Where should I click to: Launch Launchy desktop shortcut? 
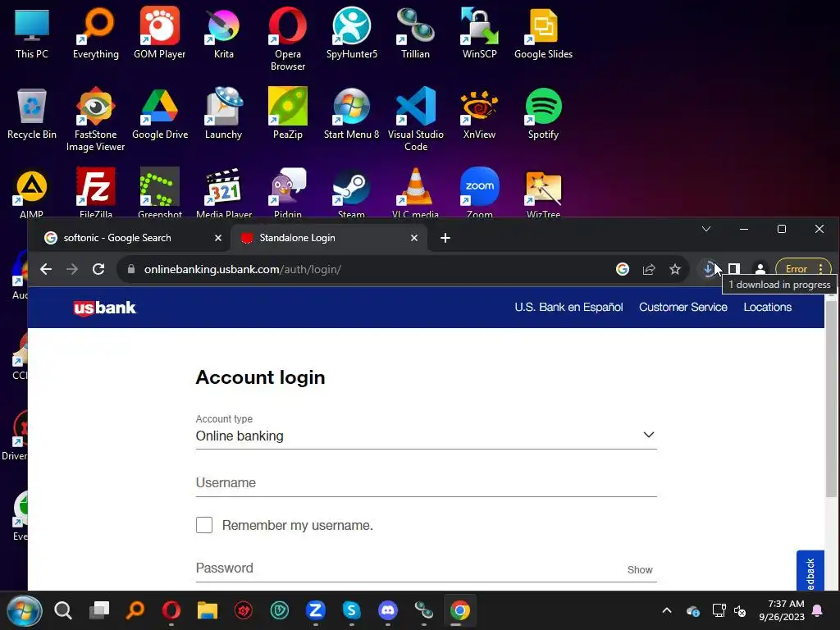(223, 113)
